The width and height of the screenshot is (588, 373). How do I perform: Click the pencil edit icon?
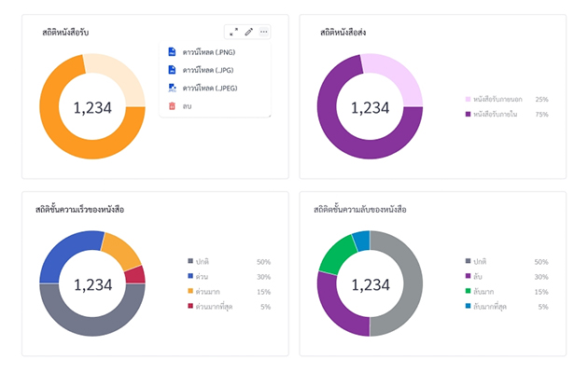[249, 32]
